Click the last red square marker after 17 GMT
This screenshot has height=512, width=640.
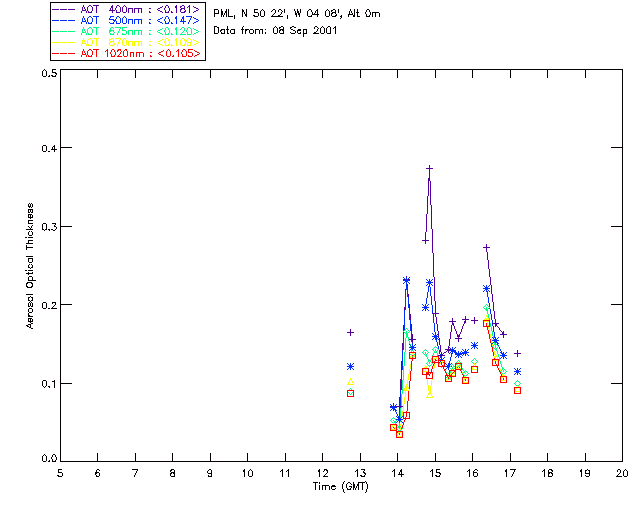pos(518,391)
